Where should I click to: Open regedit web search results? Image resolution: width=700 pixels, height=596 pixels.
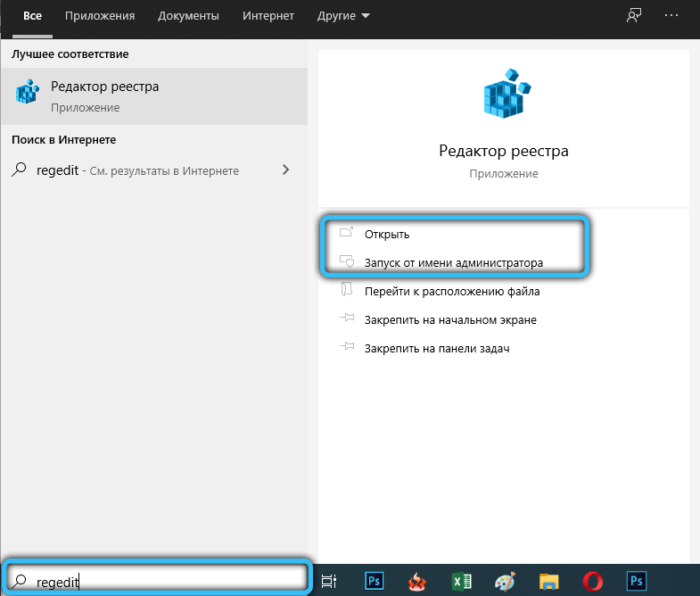(154, 170)
